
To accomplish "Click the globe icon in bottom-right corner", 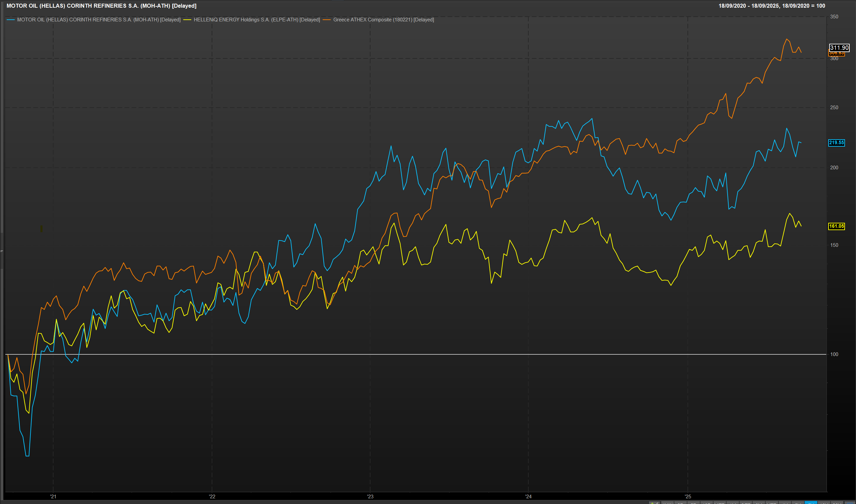I will click(x=850, y=503).
